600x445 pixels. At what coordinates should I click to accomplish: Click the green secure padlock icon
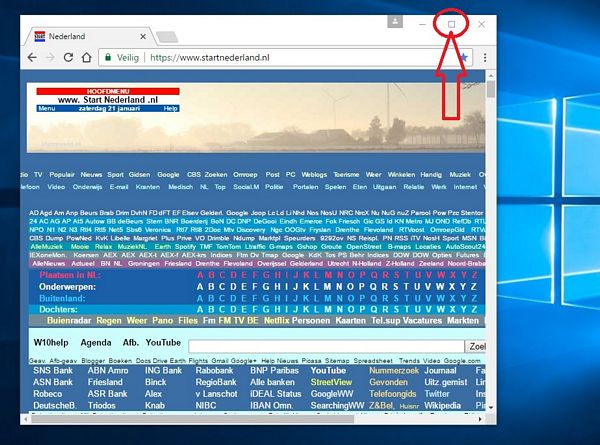(x=108, y=57)
